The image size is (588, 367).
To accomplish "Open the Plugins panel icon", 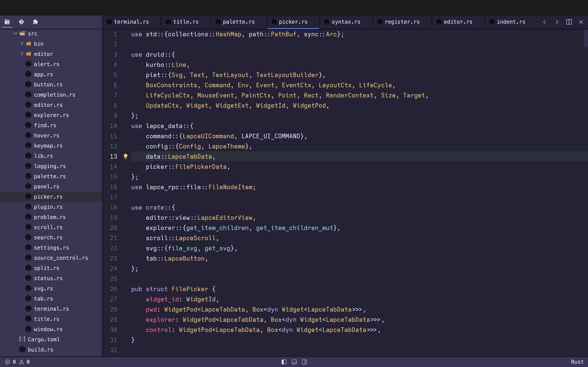I will [36, 22].
